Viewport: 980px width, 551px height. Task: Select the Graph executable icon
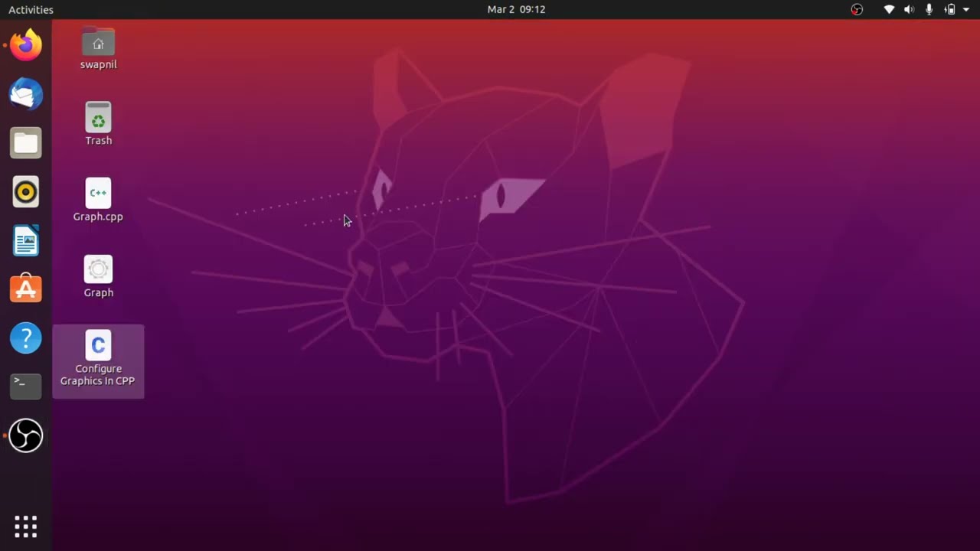click(x=98, y=269)
